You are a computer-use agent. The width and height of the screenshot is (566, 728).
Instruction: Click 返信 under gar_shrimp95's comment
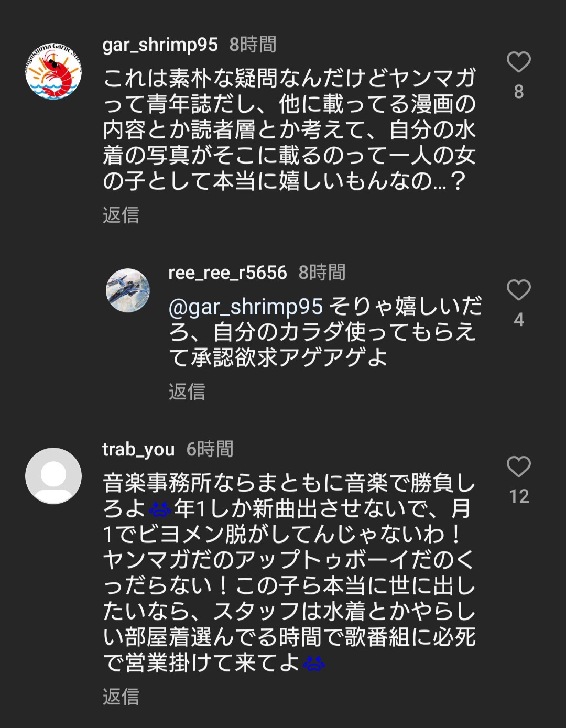[x=121, y=215]
